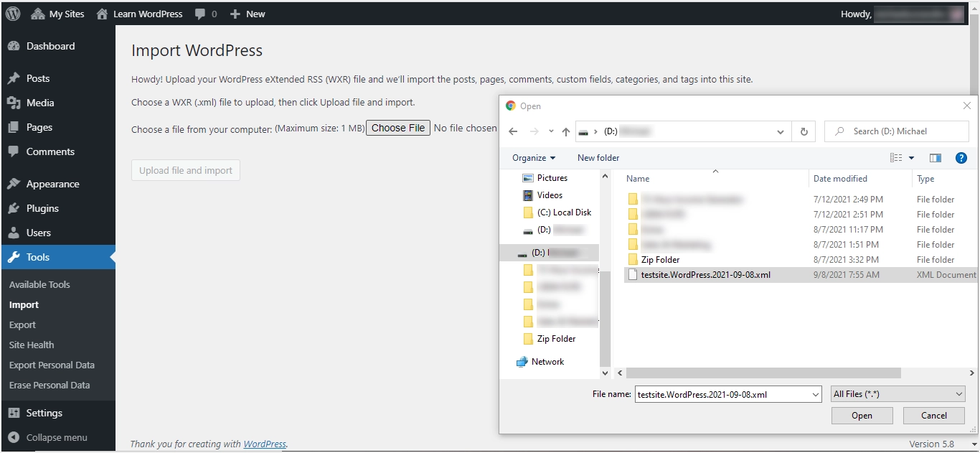Open the Organize dropdown menu

534,158
